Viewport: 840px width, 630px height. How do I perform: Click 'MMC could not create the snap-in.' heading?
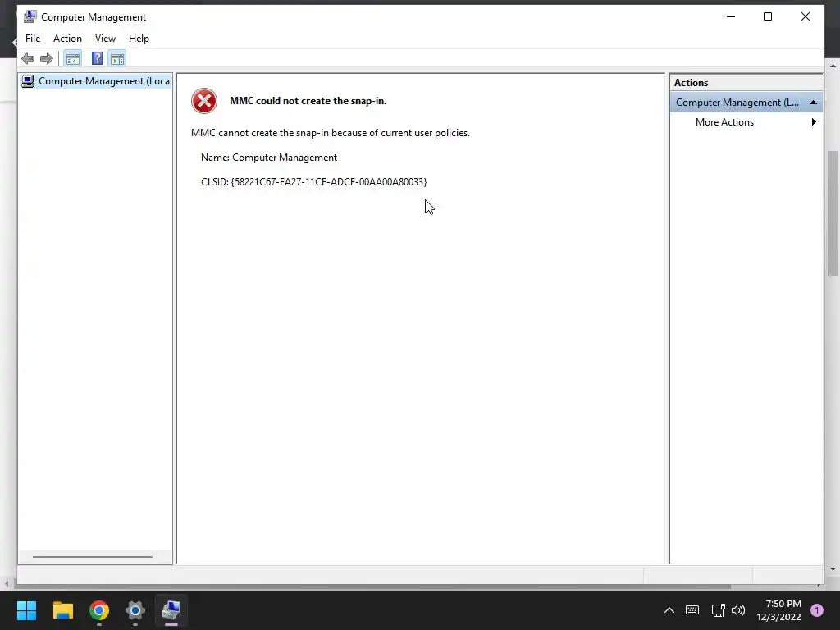pyautogui.click(x=308, y=101)
